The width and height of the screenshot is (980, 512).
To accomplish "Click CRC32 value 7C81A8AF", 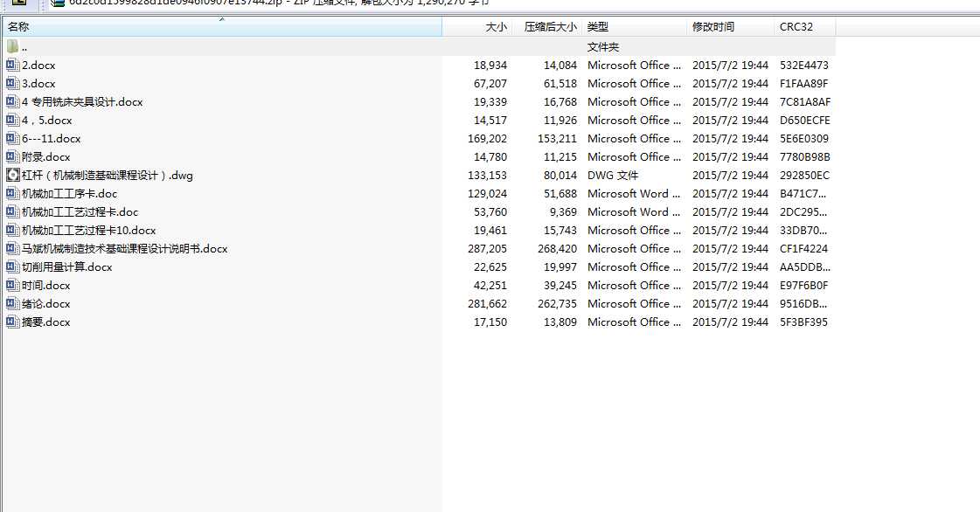I will [805, 101].
